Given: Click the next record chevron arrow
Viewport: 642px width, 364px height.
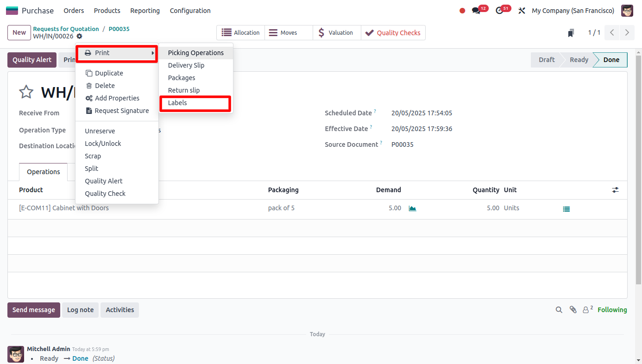Looking at the screenshot, I should point(627,32).
